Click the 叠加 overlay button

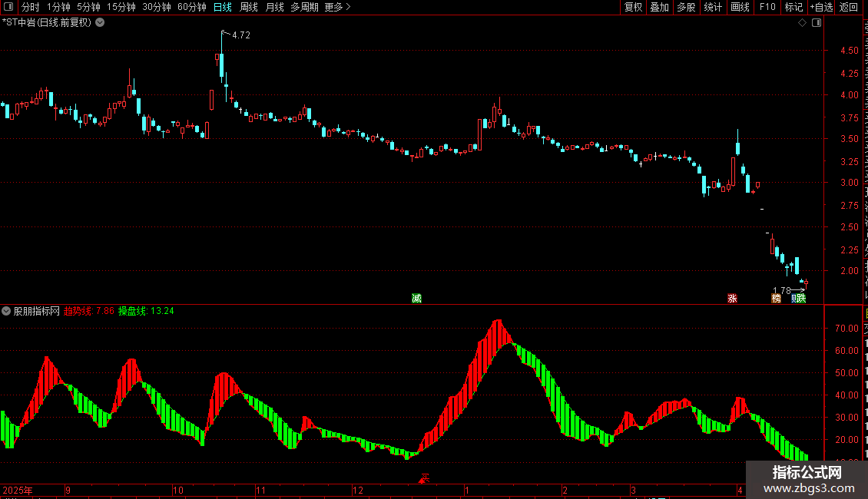point(659,7)
